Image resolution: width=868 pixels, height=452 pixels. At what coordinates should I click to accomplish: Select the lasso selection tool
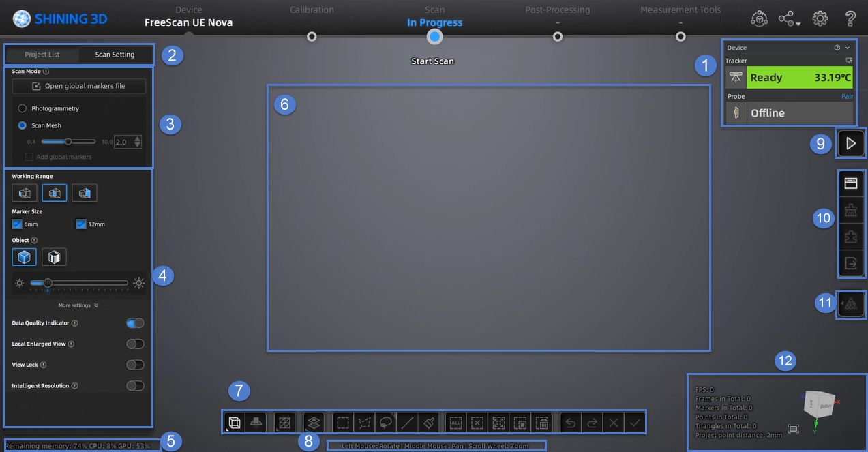[385, 423]
